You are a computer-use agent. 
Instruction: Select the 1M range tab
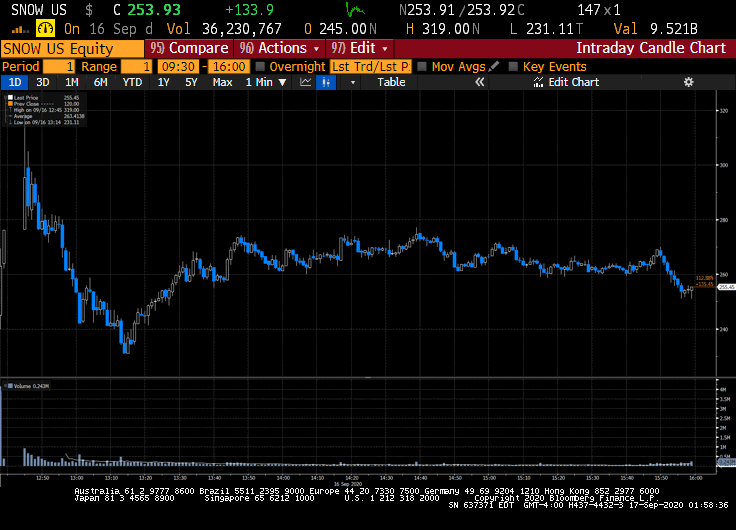click(x=71, y=82)
